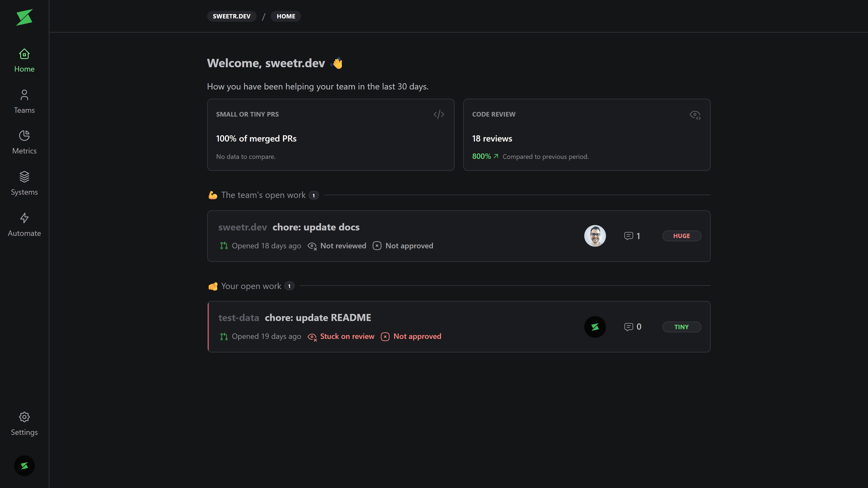The width and height of the screenshot is (868, 488).
Task: Click the user avatar at sidebar bottom
Action: tap(24, 466)
